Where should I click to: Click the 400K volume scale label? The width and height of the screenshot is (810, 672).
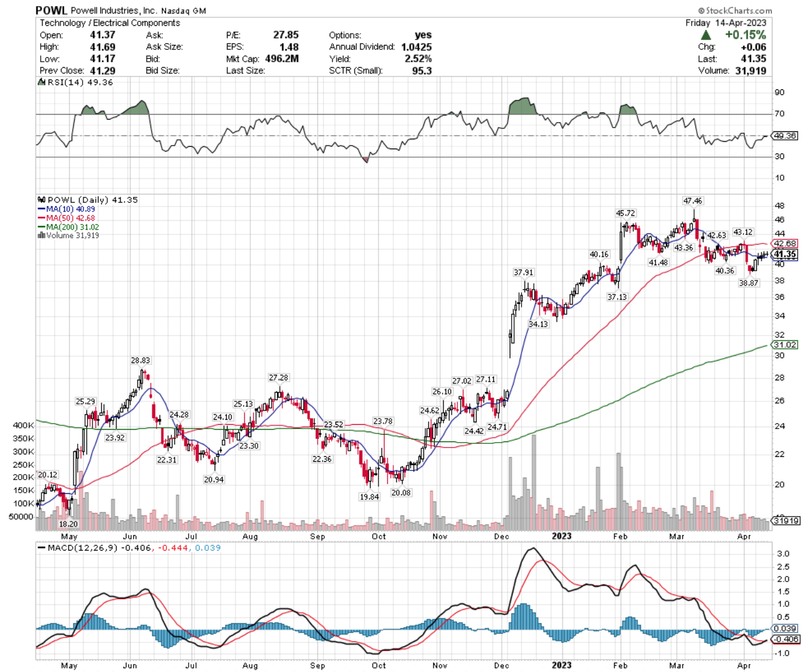[x=23, y=425]
